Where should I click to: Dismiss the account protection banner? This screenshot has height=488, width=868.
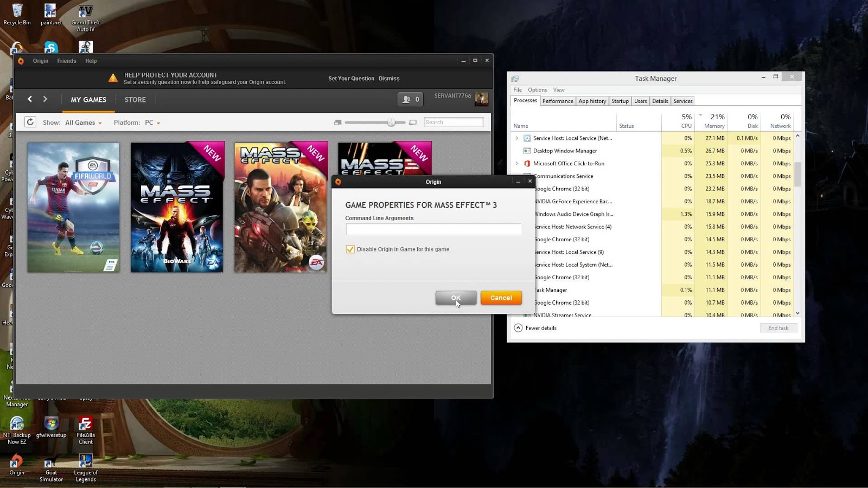[389, 79]
